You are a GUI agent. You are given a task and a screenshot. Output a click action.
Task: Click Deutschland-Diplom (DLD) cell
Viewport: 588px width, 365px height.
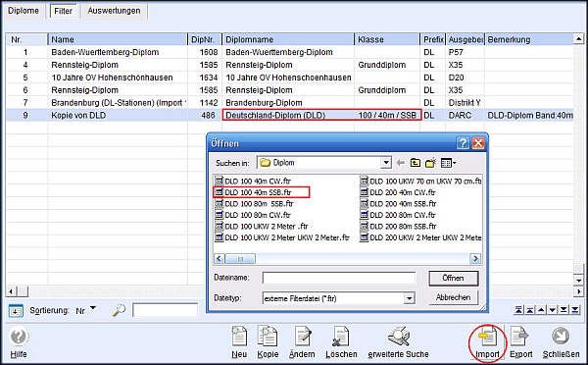pyautogui.click(x=288, y=115)
